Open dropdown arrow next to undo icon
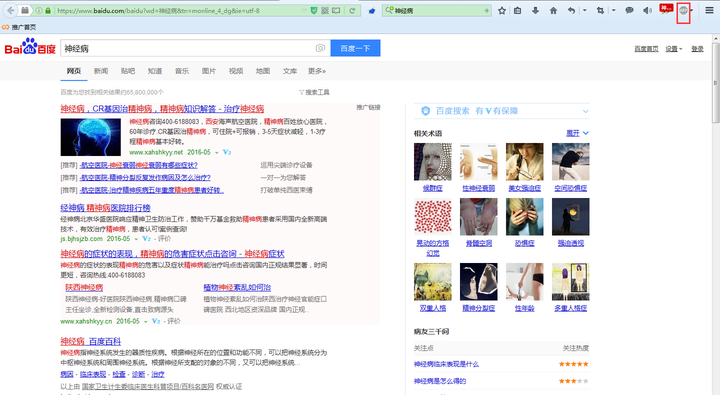The height and width of the screenshot is (395, 720). (x=585, y=10)
